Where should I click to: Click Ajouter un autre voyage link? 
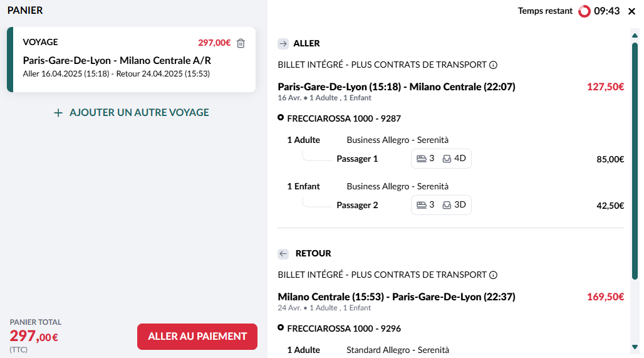(x=139, y=113)
